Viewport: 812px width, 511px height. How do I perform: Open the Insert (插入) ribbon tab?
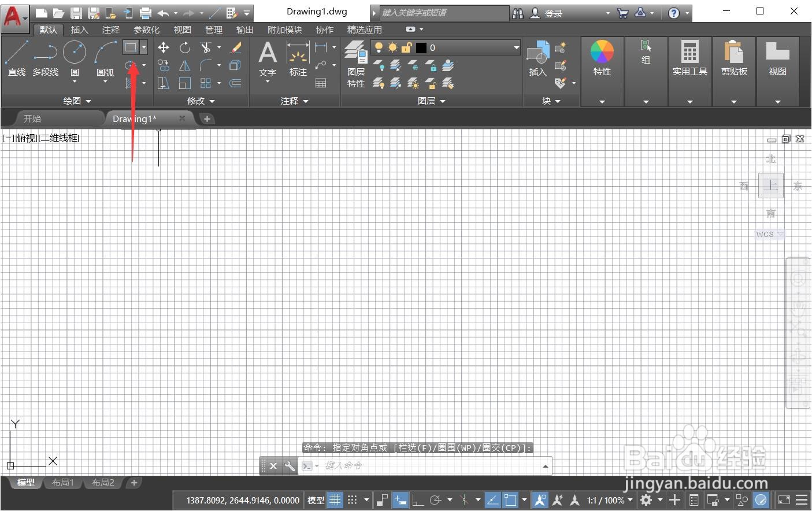(x=80, y=29)
